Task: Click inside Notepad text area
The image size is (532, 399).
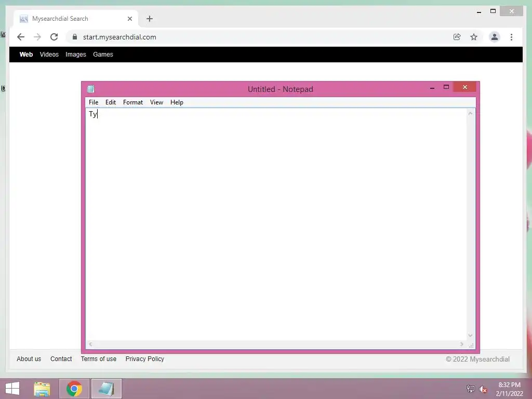Action: tap(276, 224)
